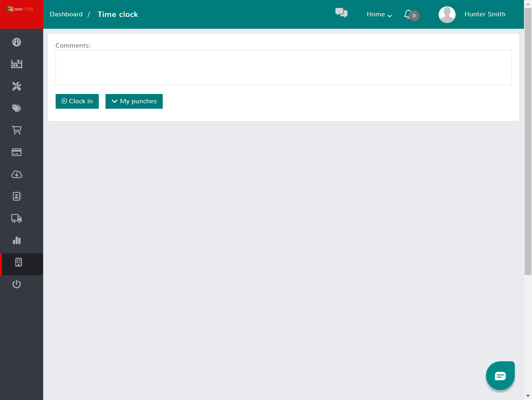Click the page vertical scrollbar thumb
Screen dimensions: 532x400
point(528,141)
